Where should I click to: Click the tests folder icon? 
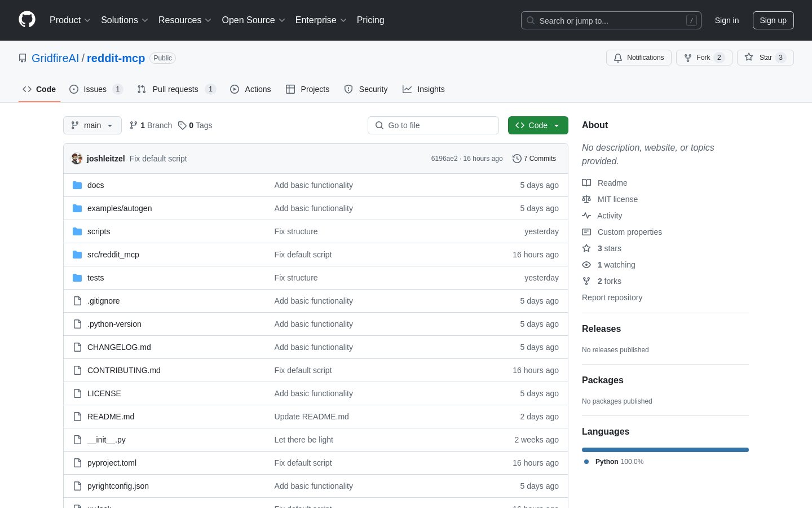click(x=77, y=278)
